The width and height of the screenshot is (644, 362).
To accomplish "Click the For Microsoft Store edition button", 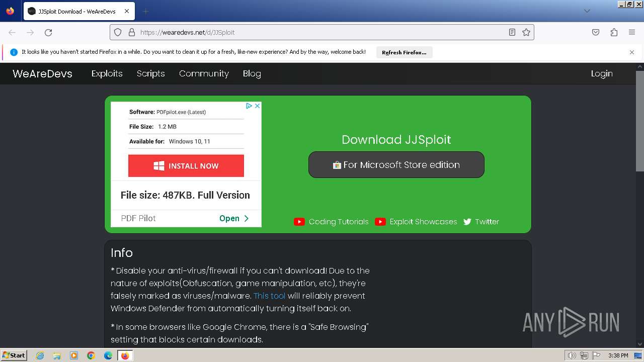I will click(x=396, y=164).
